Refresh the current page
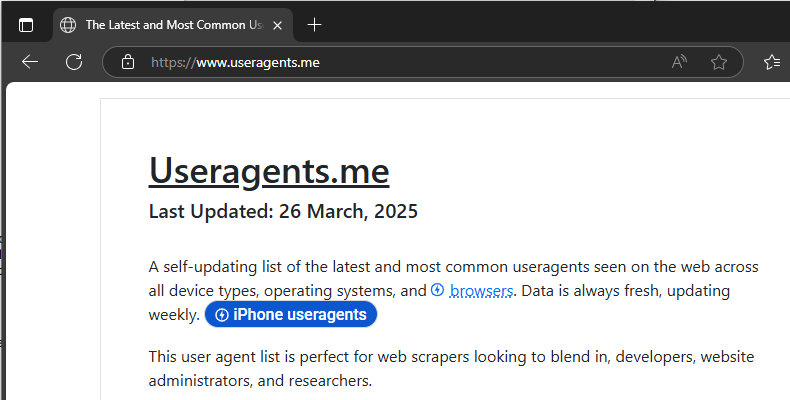Image resolution: width=790 pixels, height=400 pixels. click(x=74, y=62)
